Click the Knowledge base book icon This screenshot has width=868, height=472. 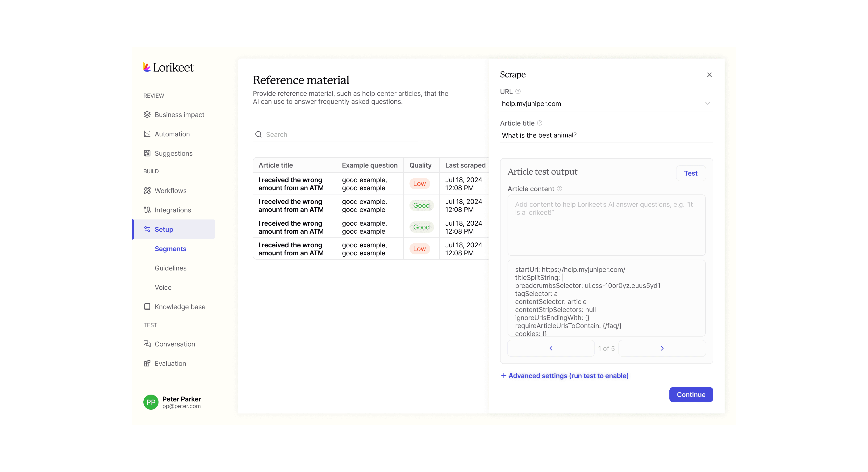147,307
